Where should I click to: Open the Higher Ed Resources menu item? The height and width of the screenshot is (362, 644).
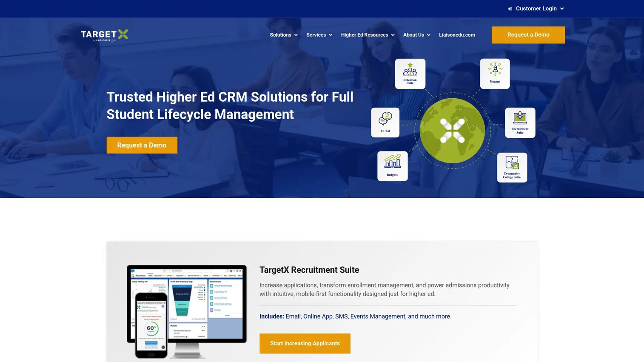point(365,35)
